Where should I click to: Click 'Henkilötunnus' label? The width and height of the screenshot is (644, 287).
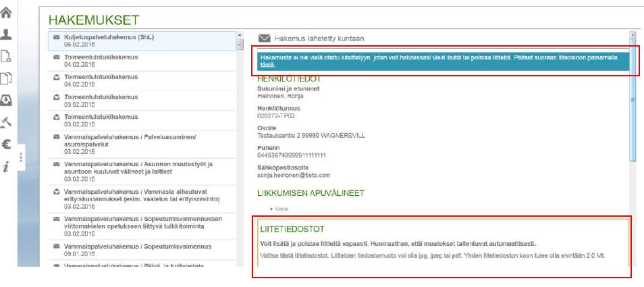[279, 109]
